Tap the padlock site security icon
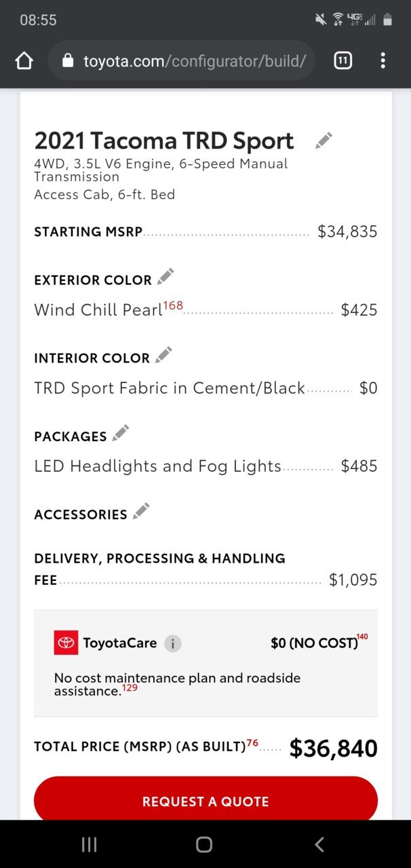The image size is (411, 868). tap(67, 61)
